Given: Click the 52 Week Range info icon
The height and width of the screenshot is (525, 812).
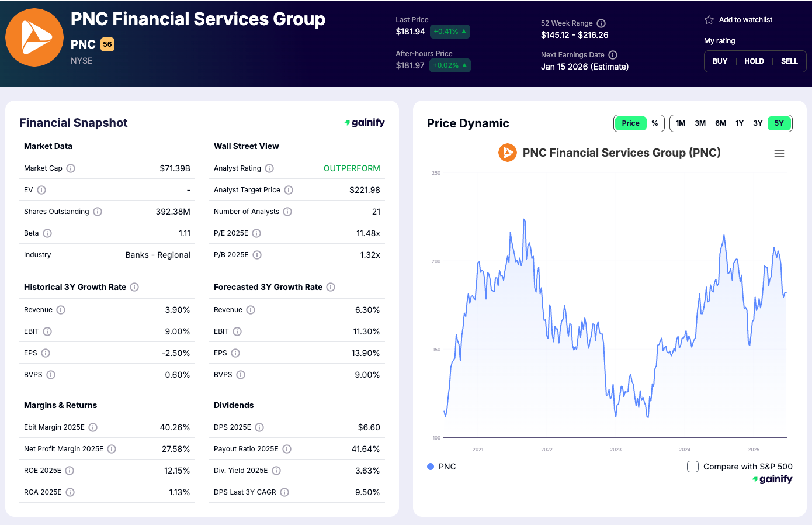Looking at the screenshot, I should (x=601, y=23).
